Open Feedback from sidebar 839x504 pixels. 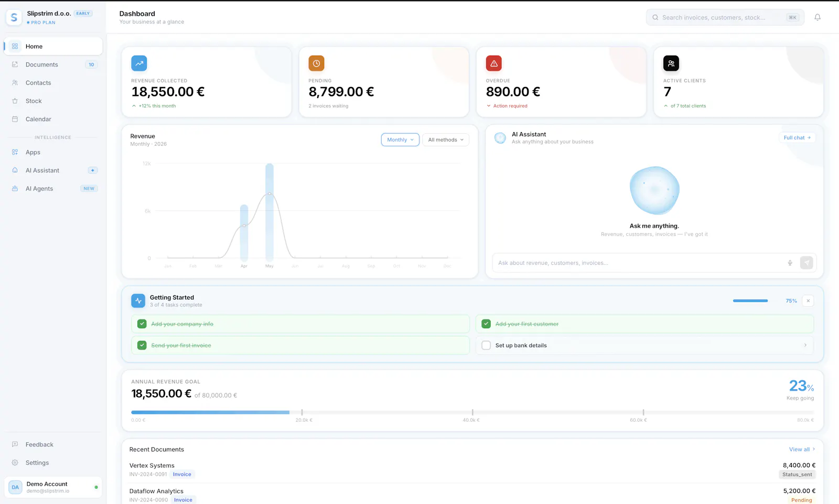53,444
